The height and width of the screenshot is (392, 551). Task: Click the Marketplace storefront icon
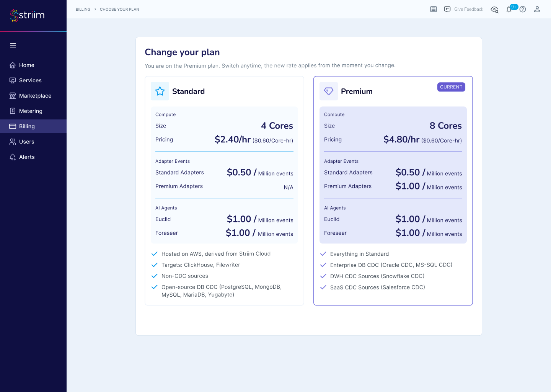pos(13,96)
